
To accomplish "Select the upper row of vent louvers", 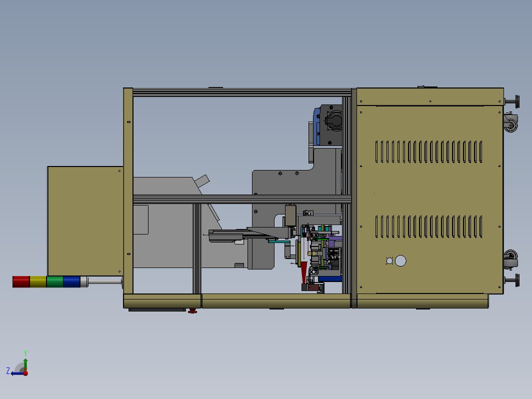I will point(429,151).
